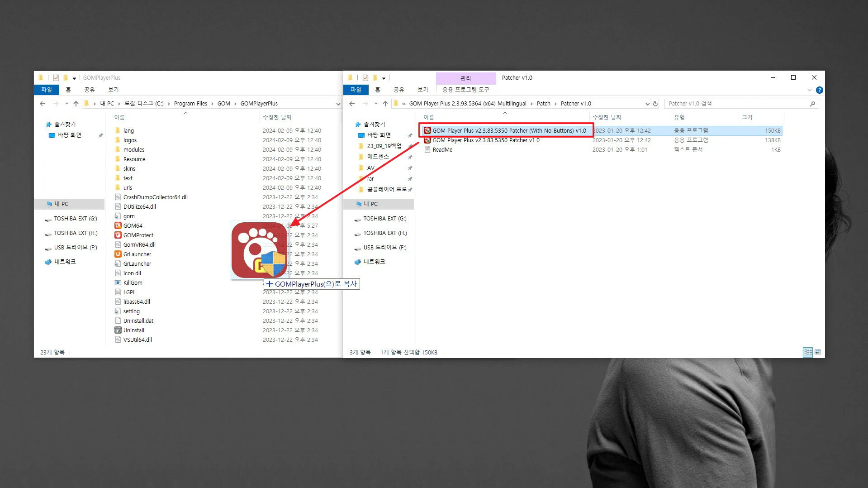Go up one level in GOMPlayerPlus window

point(76,104)
